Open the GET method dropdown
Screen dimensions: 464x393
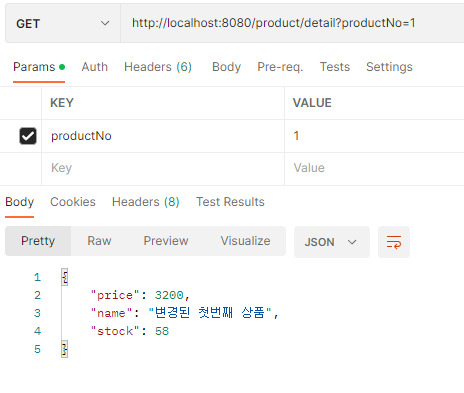point(63,23)
